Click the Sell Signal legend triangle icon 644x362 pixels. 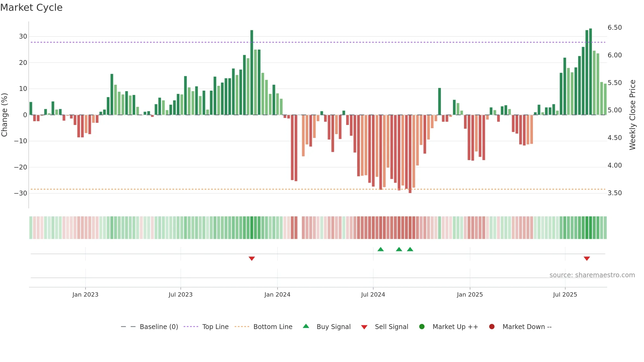(x=364, y=327)
